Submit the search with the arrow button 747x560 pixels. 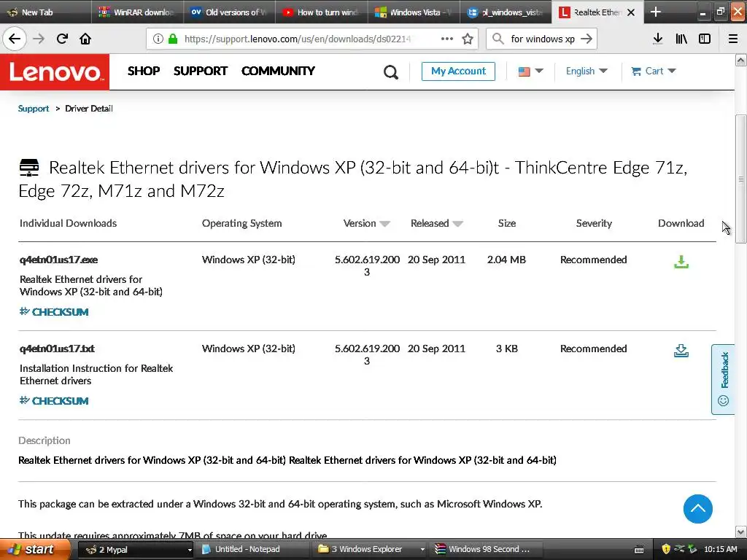point(587,39)
